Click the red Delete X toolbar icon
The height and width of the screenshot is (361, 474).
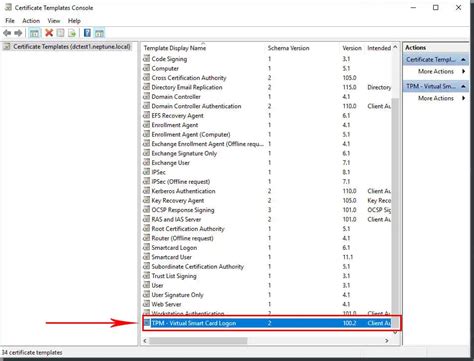[x=49, y=33]
